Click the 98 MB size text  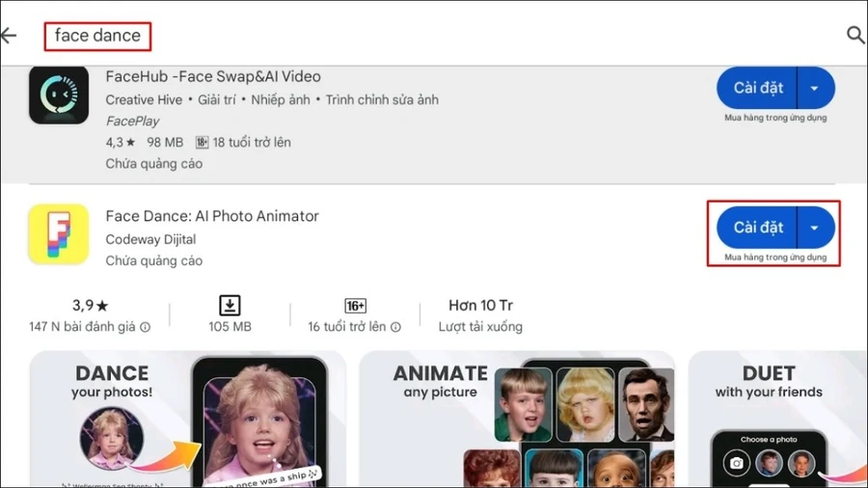(164, 142)
